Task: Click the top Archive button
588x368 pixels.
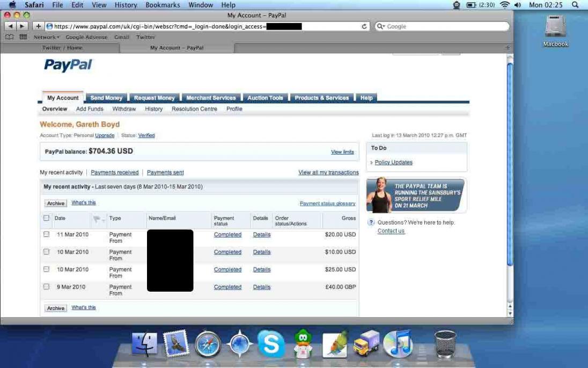Action: pos(56,203)
